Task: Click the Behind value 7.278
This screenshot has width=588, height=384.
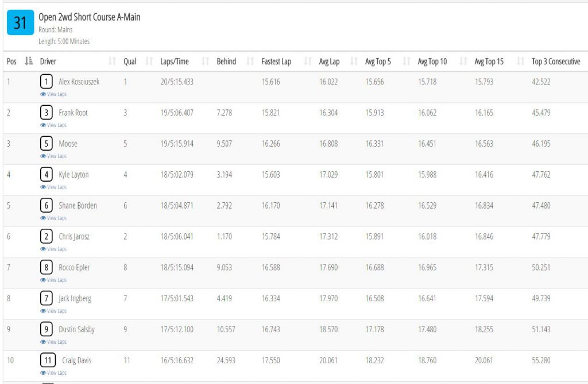Action: [225, 113]
